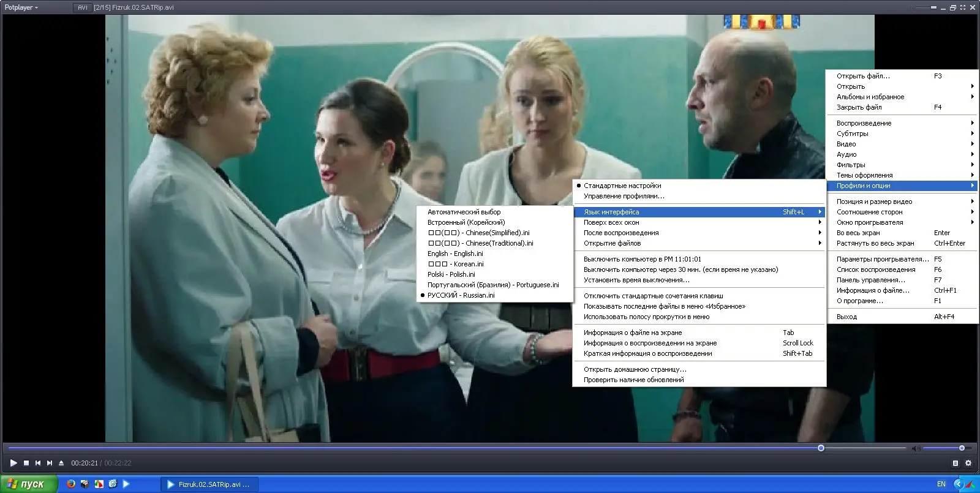Restore the Potplayer window size
This screenshot has height=493, width=980.
pos(953,7)
